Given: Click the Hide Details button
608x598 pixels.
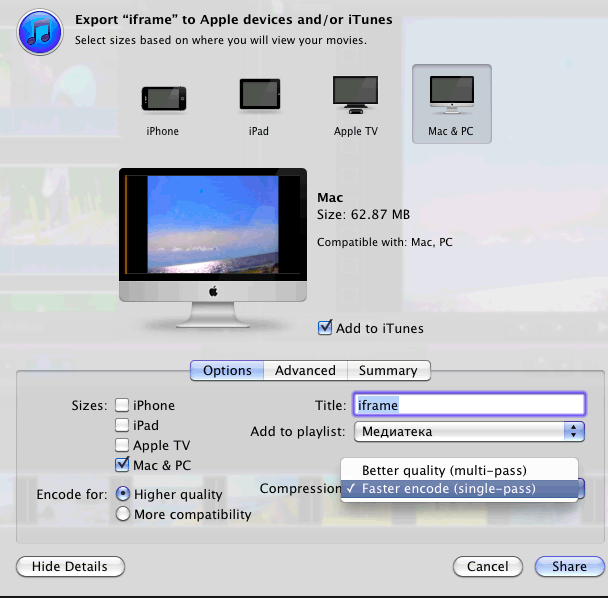Looking at the screenshot, I should point(70,566).
